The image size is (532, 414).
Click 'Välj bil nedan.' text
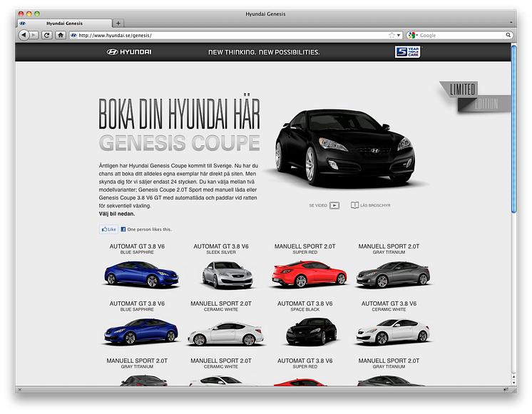(x=117, y=214)
